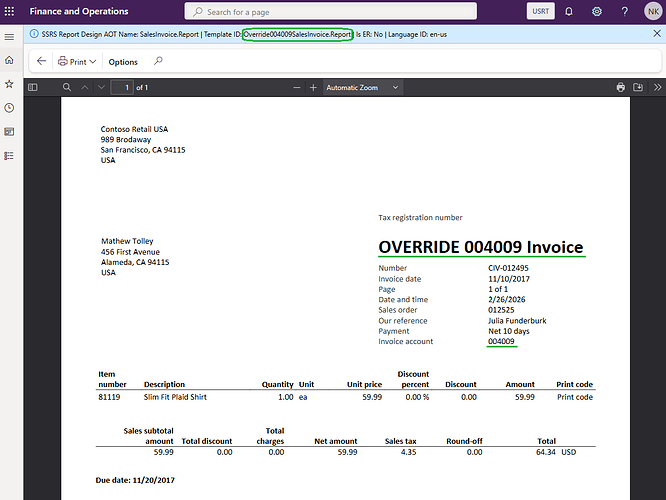The width and height of the screenshot is (666, 500).
Task: Click the sales tax 4.35 value
Action: [408, 452]
